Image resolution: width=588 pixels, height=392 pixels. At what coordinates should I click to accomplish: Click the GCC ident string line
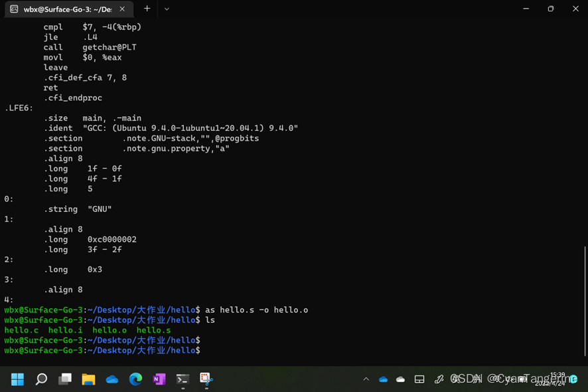click(171, 128)
